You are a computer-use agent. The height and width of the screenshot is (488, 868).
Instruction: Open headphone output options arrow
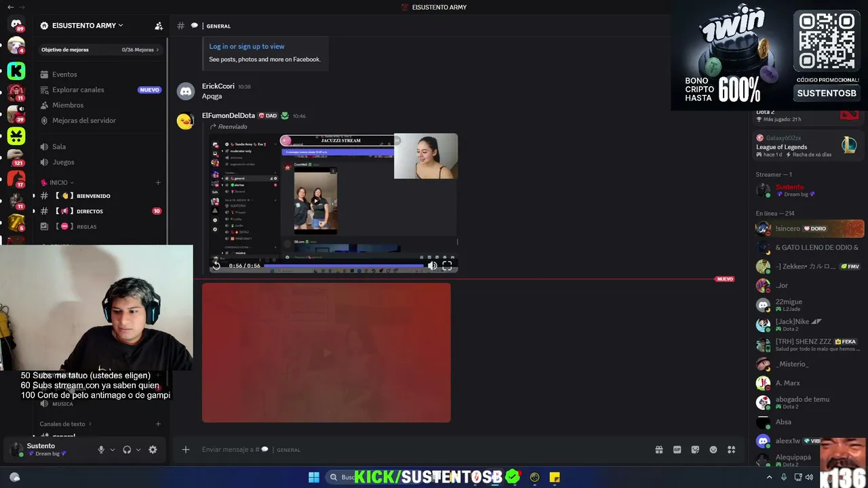point(138,449)
